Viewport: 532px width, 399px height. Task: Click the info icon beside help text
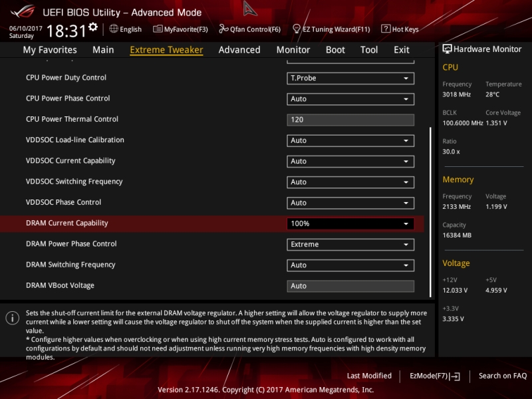13,319
